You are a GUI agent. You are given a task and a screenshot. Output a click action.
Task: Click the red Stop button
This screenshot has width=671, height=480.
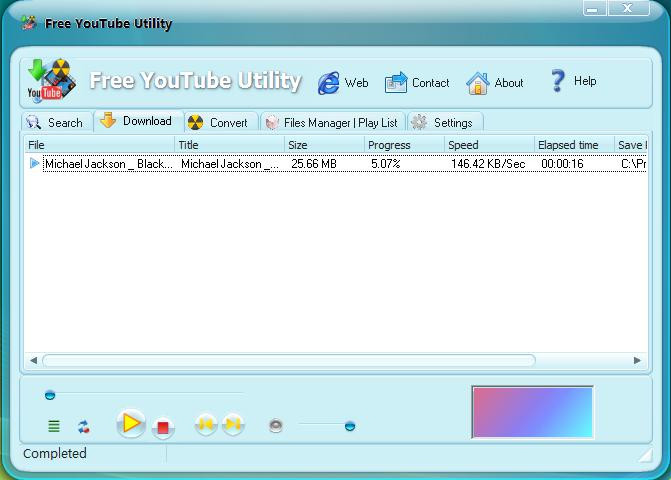pos(163,427)
